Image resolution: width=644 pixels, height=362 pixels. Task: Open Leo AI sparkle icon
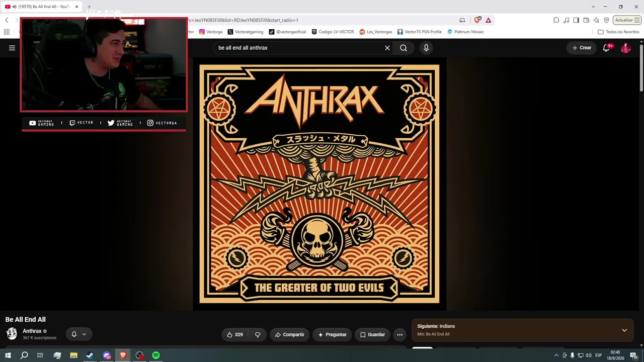596,20
